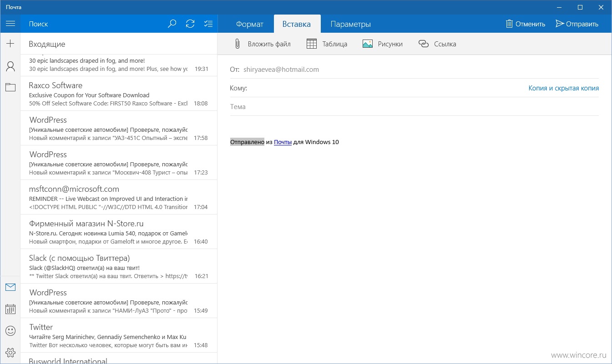Open Slack (с помощью Твиттера) email
The height and width of the screenshot is (364, 612).
119,266
